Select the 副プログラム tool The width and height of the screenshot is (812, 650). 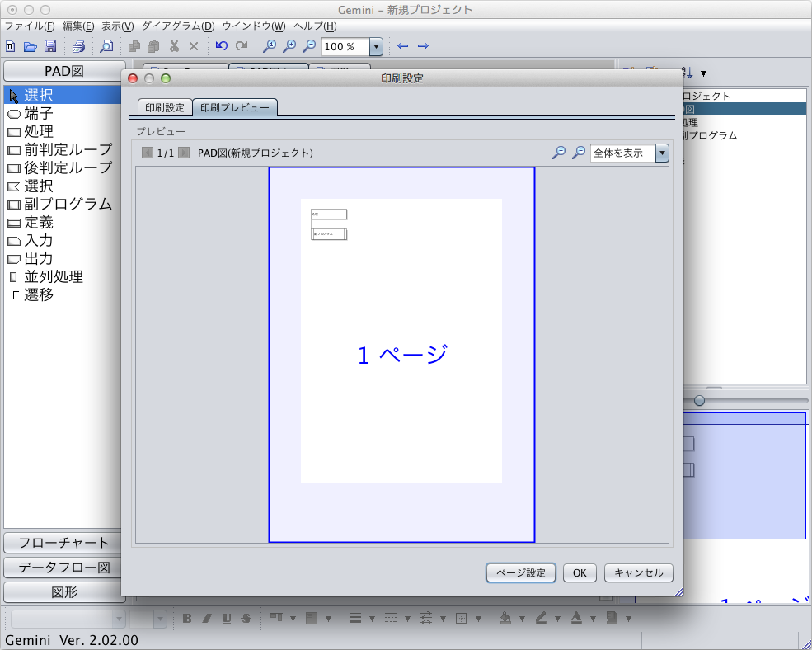[x=62, y=205]
